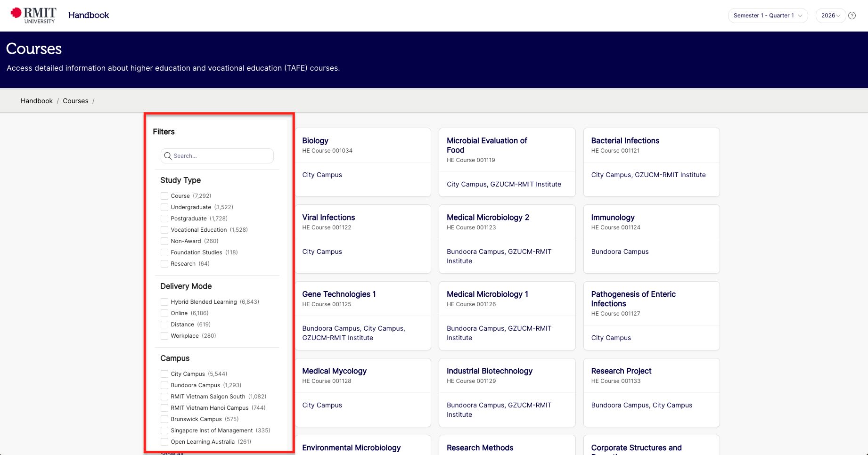Enable the Vocational Education filter
Image resolution: width=868 pixels, height=455 pixels.
pos(164,229)
